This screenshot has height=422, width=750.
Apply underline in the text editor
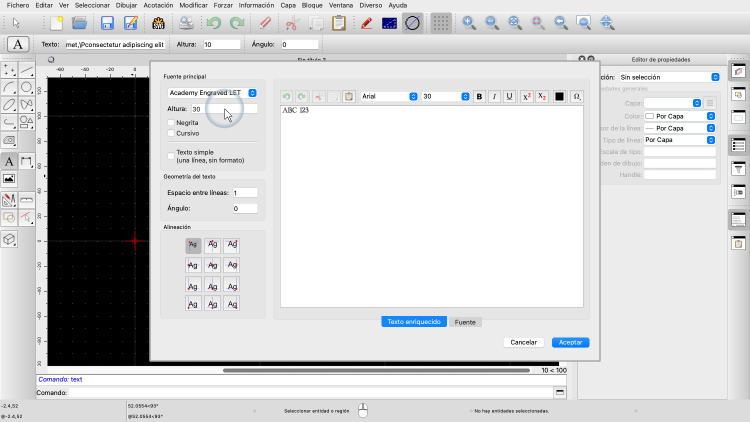pos(510,96)
